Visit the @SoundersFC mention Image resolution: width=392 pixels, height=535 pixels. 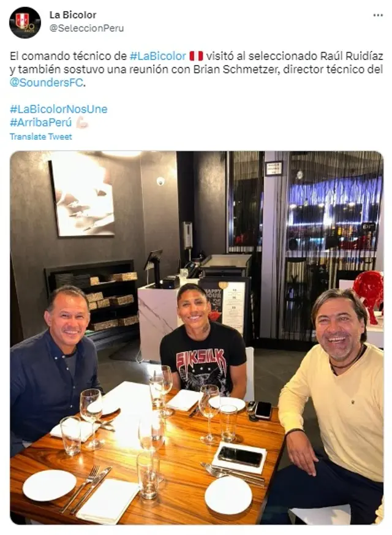coord(47,83)
